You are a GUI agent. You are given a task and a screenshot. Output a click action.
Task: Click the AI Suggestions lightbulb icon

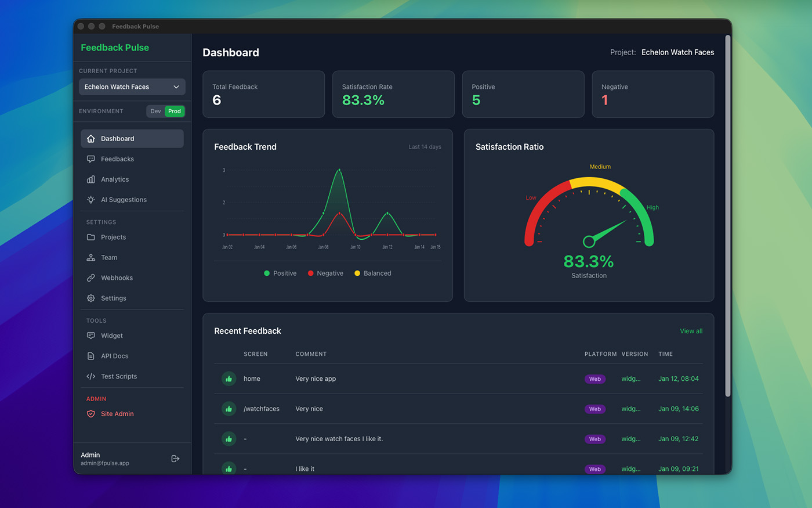click(90, 199)
